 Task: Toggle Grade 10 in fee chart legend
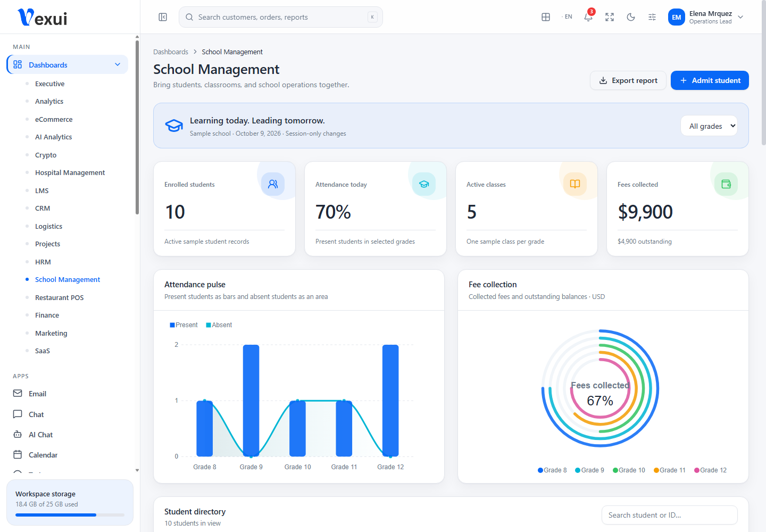[629, 470]
